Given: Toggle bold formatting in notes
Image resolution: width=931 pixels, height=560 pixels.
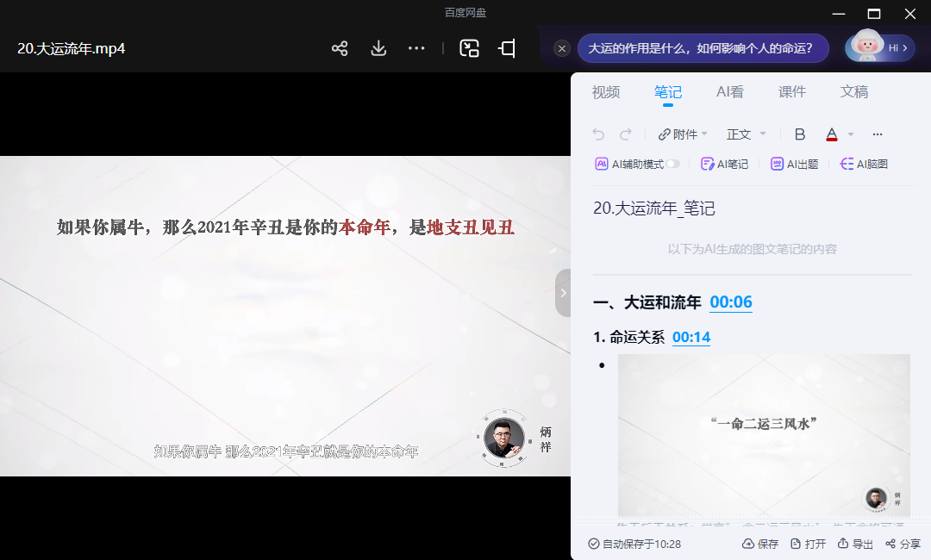Looking at the screenshot, I should [x=799, y=134].
